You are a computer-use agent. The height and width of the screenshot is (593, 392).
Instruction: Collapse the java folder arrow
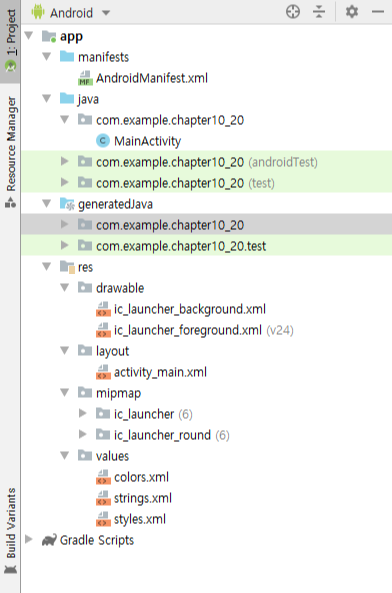click(47, 99)
